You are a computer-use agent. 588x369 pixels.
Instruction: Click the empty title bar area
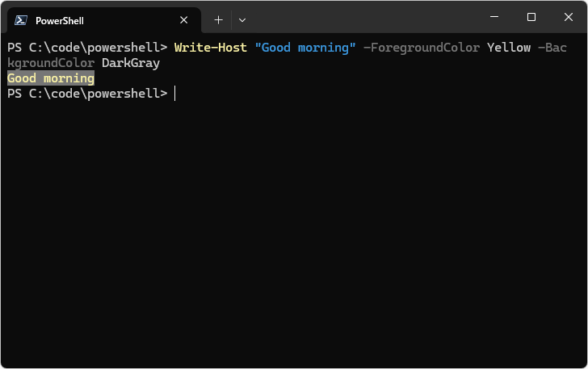pyautogui.click(x=363, y=18)
